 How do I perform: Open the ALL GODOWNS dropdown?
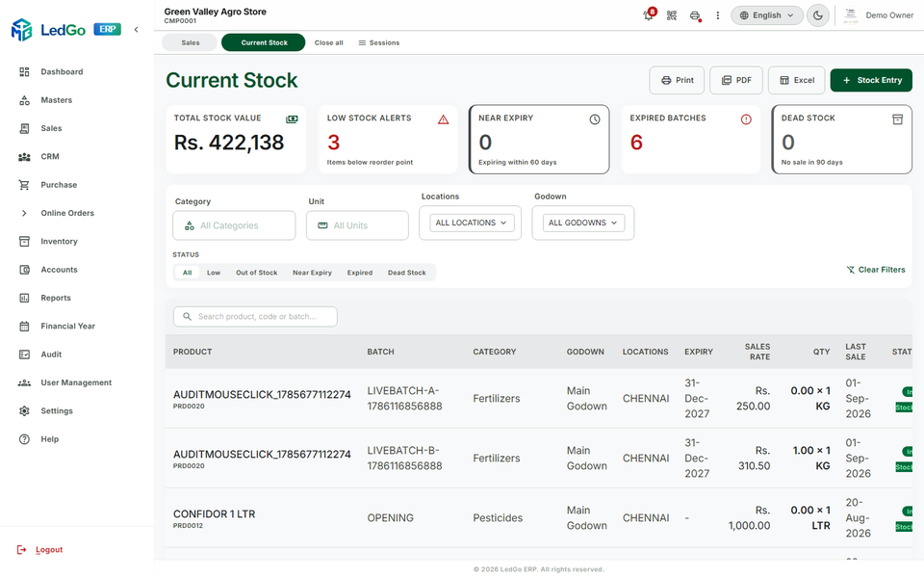[x=583, y=223]
